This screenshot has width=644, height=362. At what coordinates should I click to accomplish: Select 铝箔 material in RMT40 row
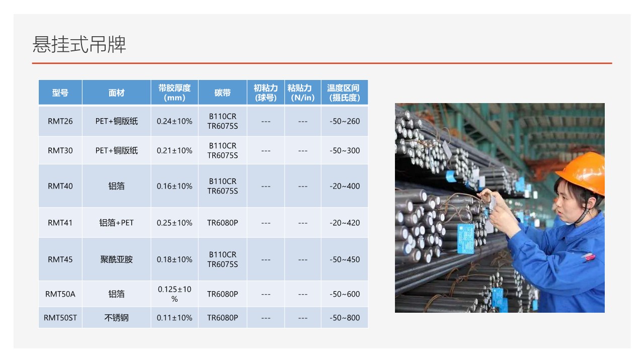(x=116, y=186)
